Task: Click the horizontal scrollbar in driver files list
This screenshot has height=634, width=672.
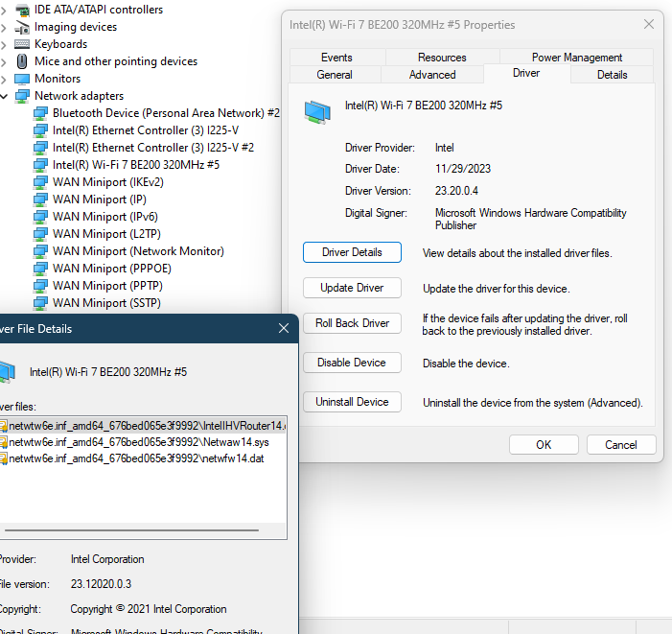Action: 131,530
